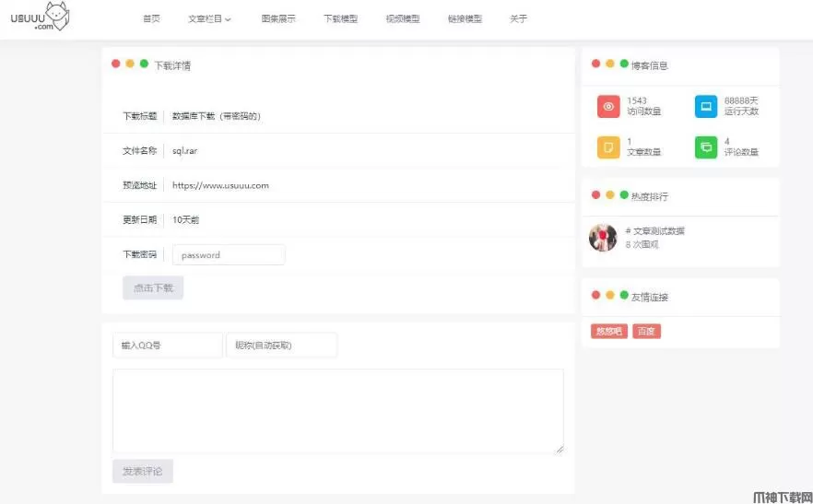The width and height of the screenshot is (813, 504).
Task: Focus the 下载密码 password field
Action: tap(229, 254)
